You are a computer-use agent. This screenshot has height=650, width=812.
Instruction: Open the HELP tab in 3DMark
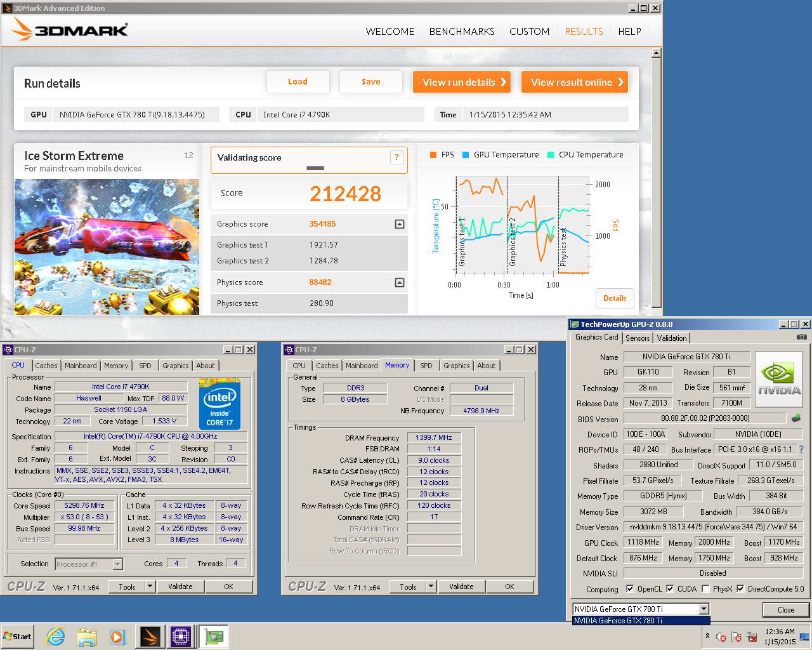pos(630,31)
